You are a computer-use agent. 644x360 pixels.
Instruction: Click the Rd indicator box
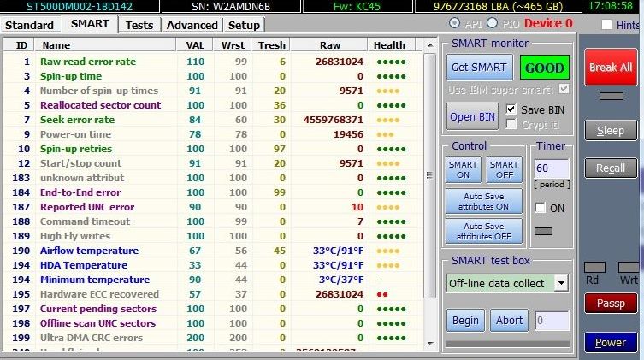(594, 268)
